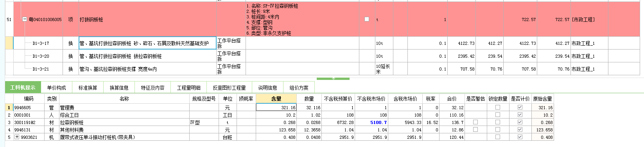Open the 工程量明细 tab
This screenshot has height=147, width=644.
(x=188, y=88)
